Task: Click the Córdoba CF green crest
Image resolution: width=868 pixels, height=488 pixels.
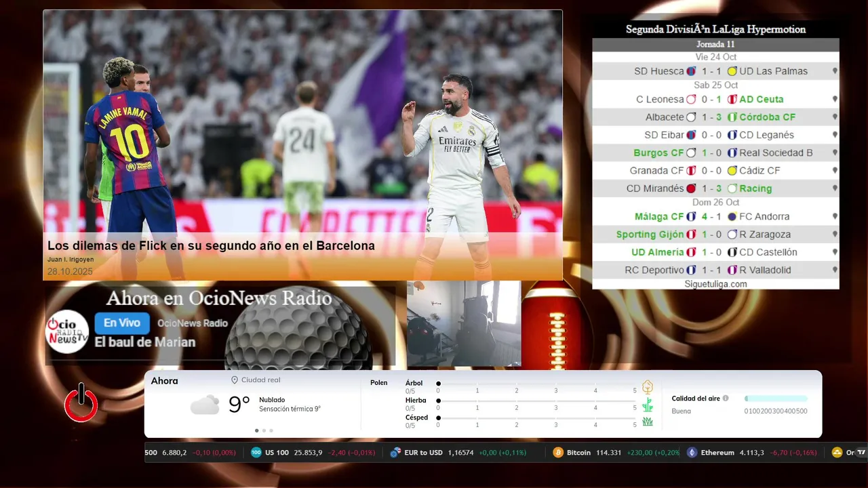Action: [x=732, y=117]
